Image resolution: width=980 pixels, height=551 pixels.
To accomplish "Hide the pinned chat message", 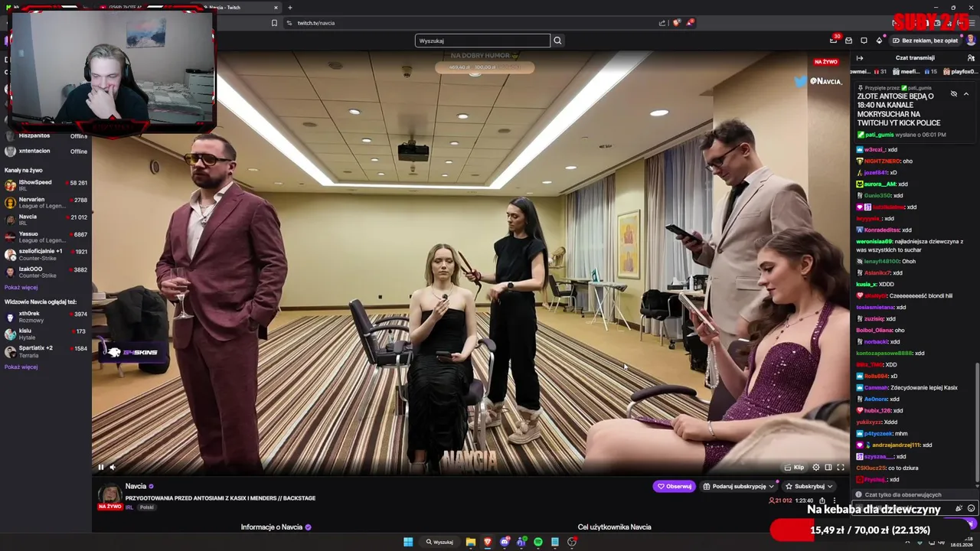I will (954, 94).
